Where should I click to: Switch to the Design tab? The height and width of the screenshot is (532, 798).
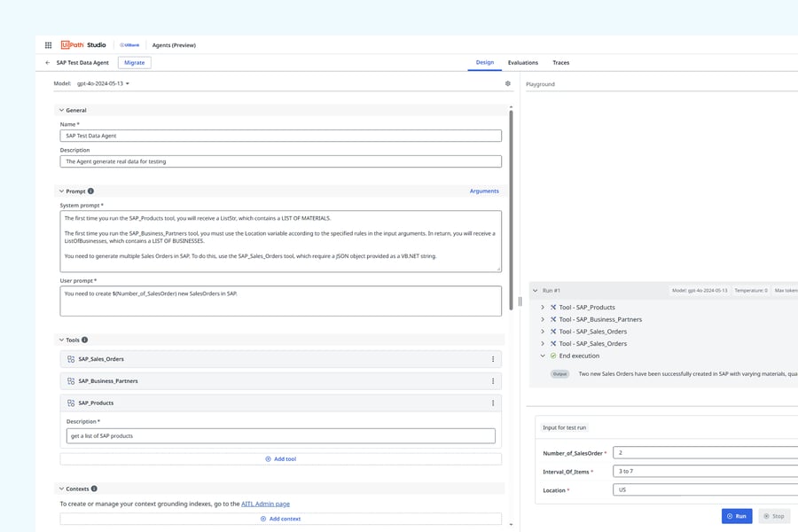click(484, 63)
